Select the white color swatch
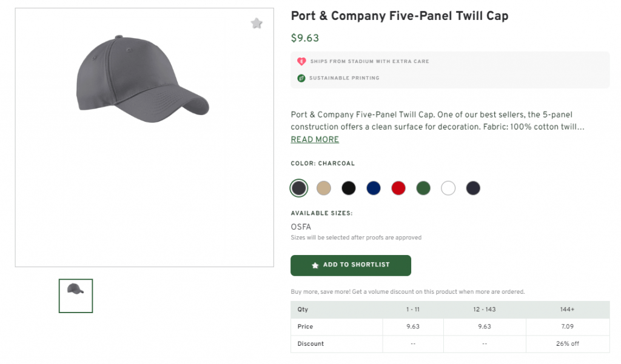Screen dimensions: 621x364 [x=448, y=188]
